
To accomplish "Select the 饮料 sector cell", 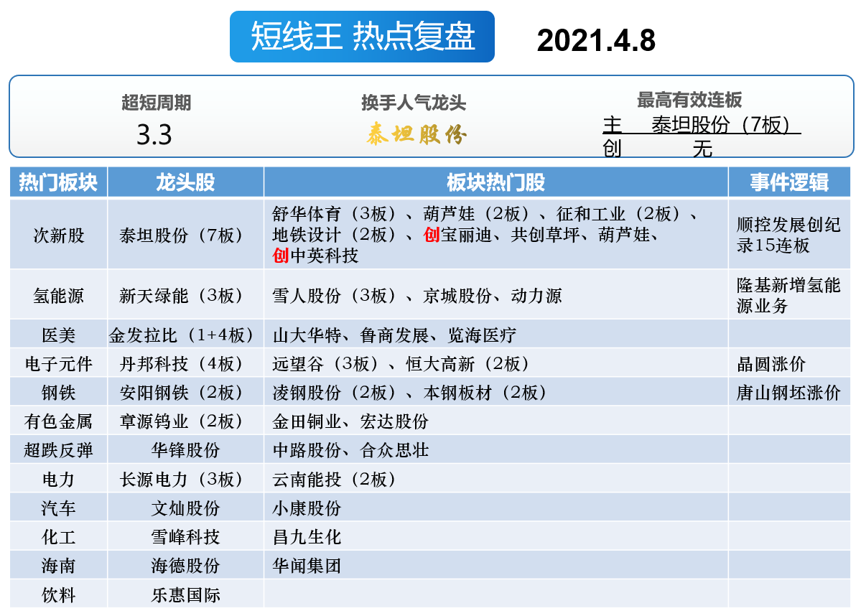I will tap(58, 594).
